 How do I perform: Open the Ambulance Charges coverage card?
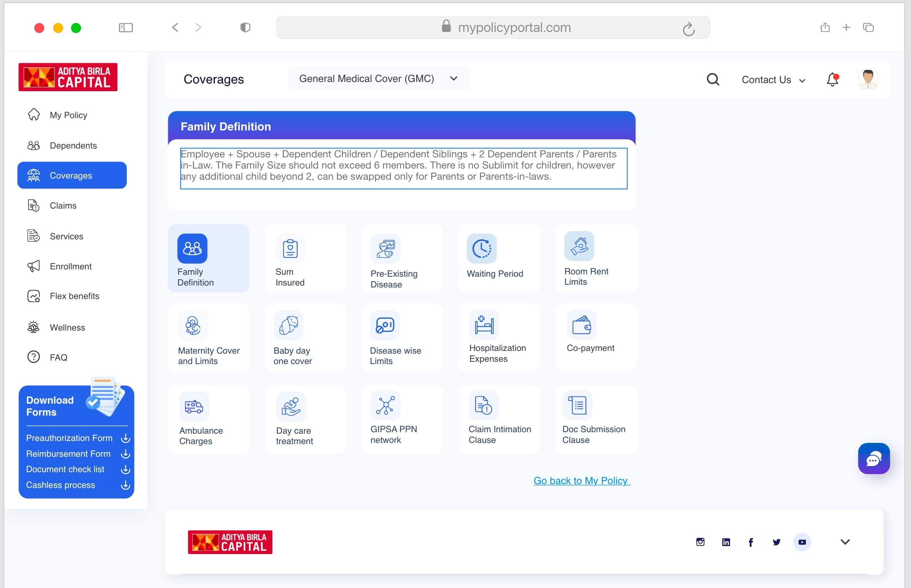208,419
